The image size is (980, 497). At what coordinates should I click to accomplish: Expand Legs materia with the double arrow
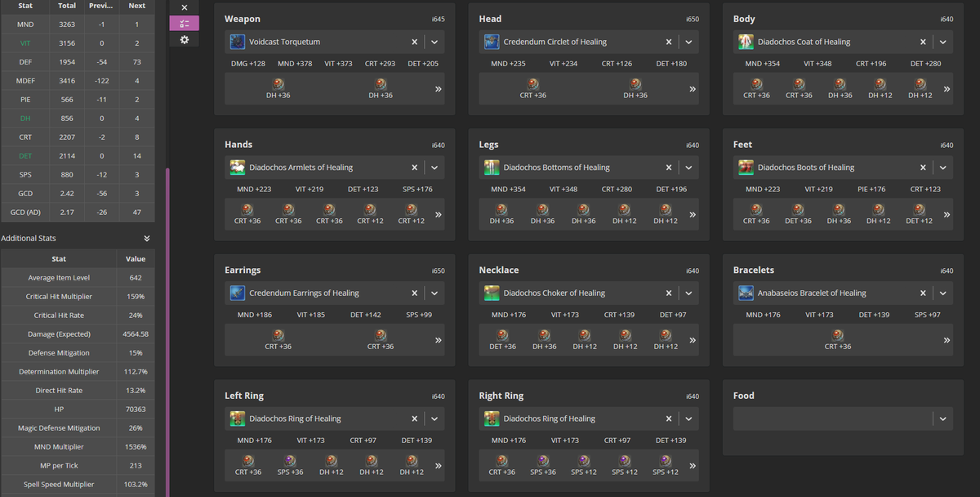[x=693, y=215]
